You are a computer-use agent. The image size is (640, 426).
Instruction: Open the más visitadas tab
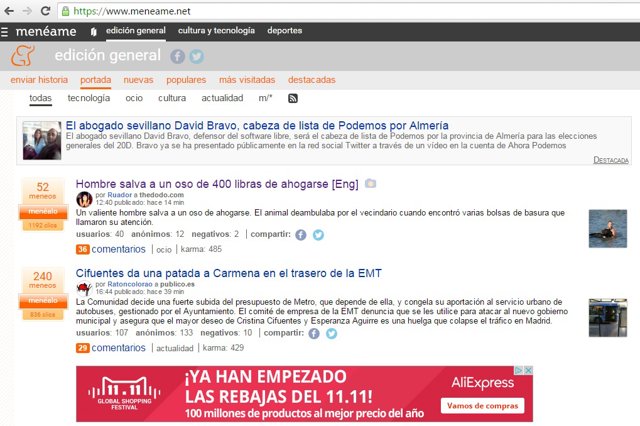(x=246, y=79)
